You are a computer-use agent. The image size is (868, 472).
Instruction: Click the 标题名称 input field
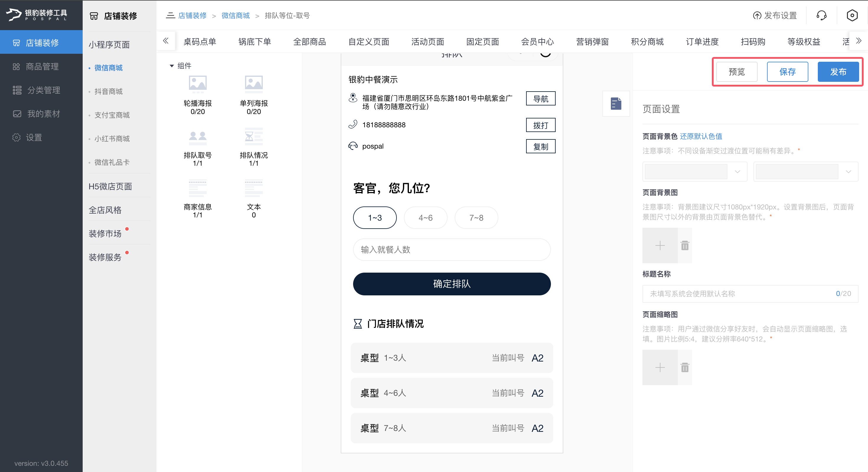tap(750, 294)
